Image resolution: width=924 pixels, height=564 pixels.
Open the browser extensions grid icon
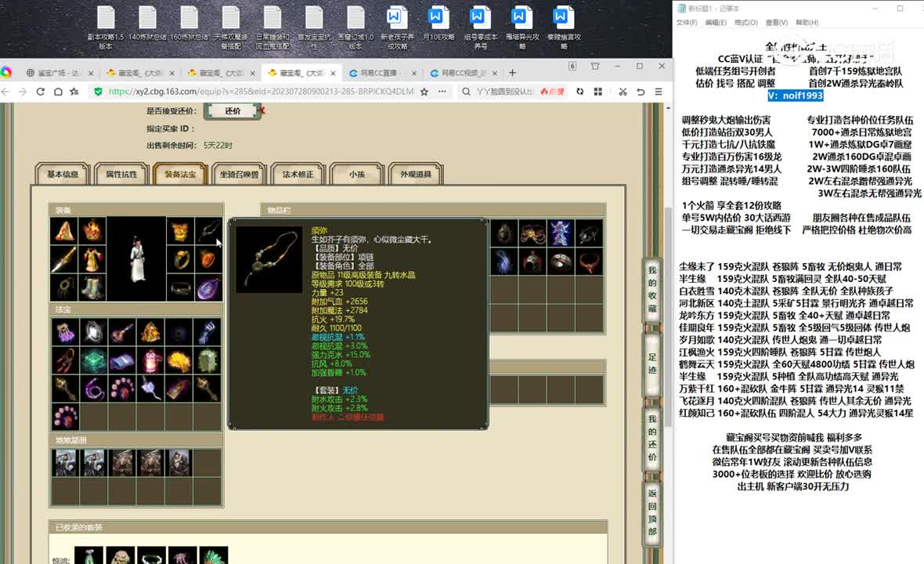tap(598, 92)
